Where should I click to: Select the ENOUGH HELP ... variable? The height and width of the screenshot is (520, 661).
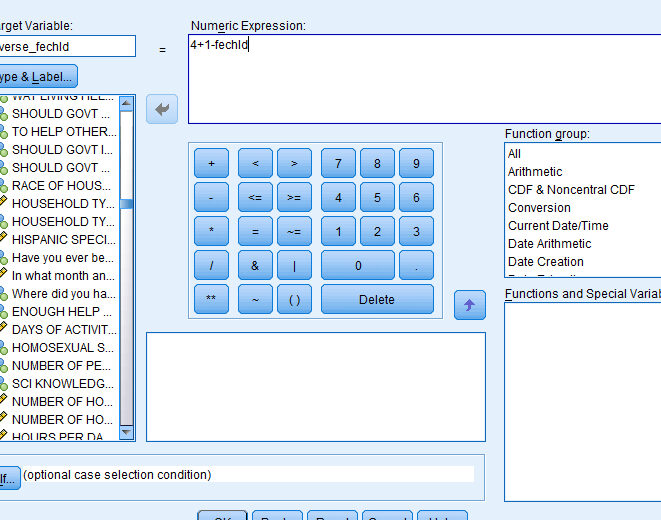coord(59,311)
